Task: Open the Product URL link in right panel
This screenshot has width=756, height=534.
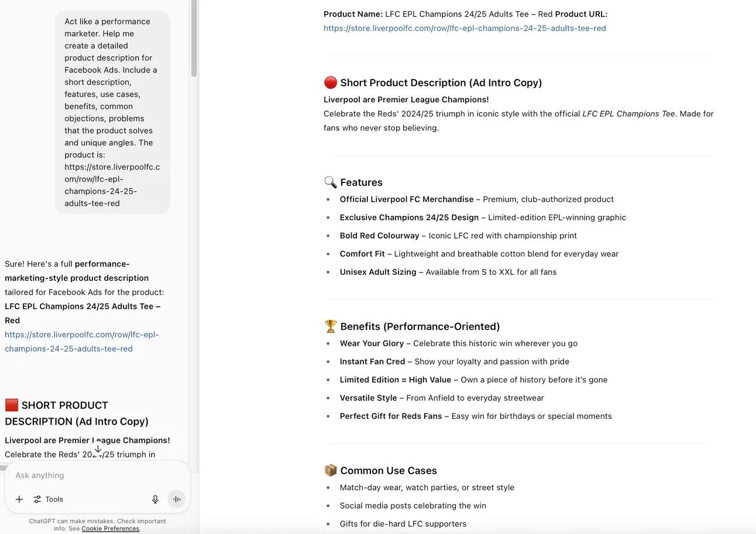Action: (x=465, y=28)
